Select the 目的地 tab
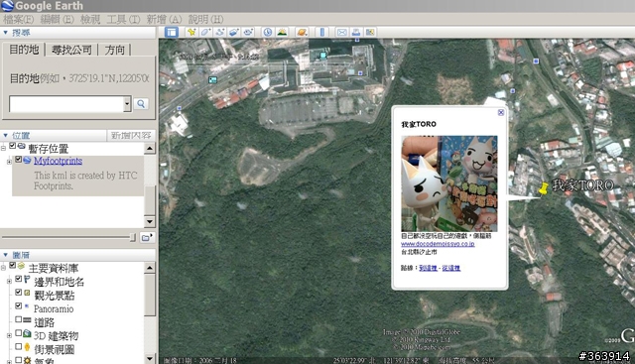 click(24, 50)
